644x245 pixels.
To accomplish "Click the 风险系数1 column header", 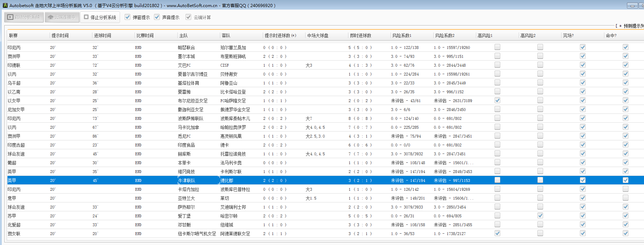I will 402,35.
